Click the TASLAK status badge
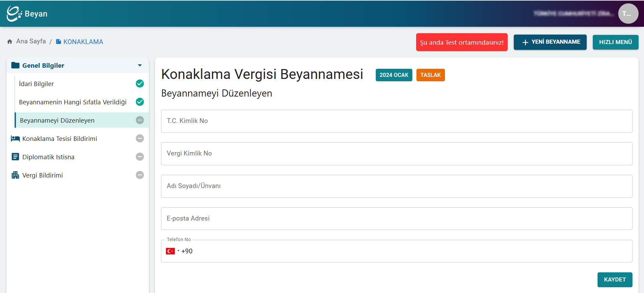This screenshot has height=293, width=644. 431,75
